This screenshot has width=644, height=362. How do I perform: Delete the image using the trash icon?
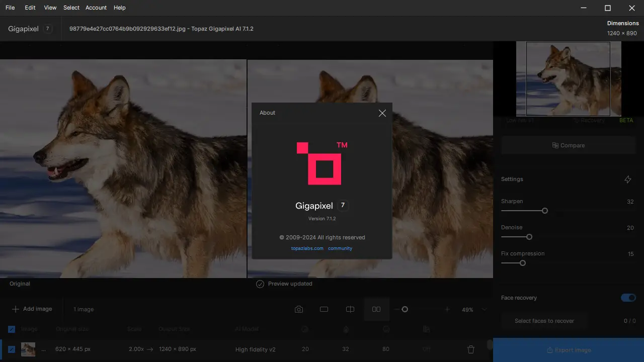[x=471, y=349]
